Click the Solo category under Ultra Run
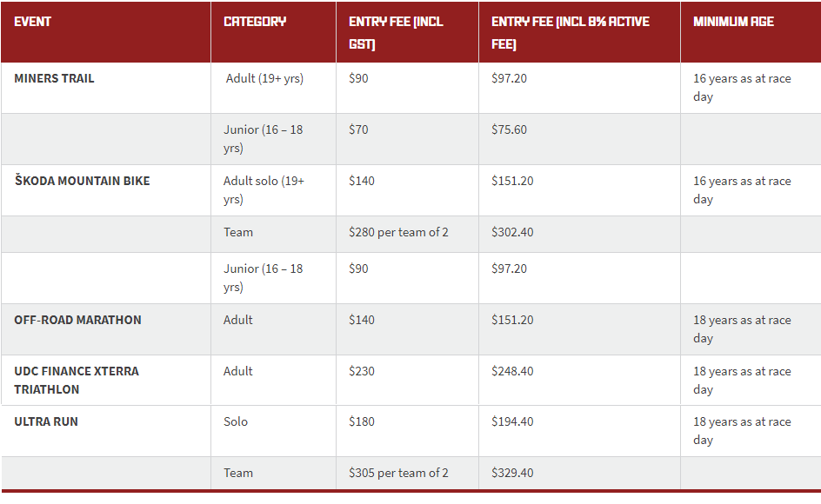This screenshot has height=504, width=821. pyautogui.click(x=236, y=421)
